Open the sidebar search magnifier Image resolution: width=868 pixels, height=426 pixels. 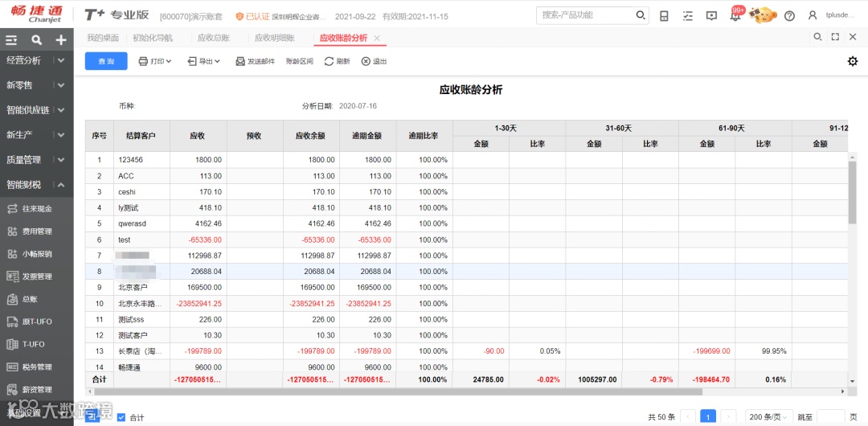pos(36,40)
